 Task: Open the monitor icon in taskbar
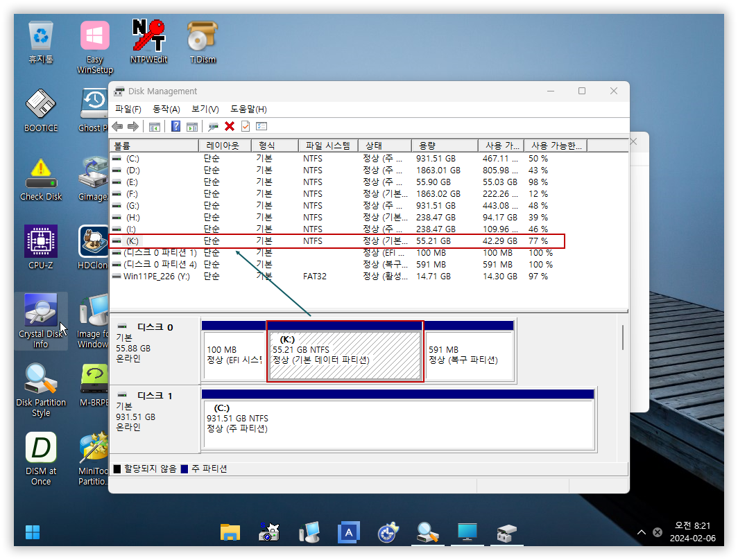point(467,532)
